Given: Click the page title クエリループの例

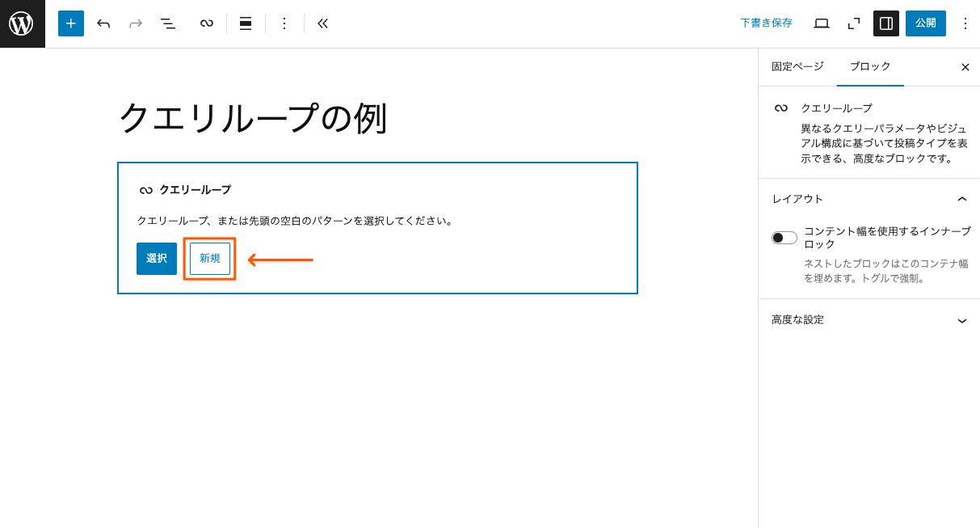Looking at the screenshot, I should [x=251, y=117].
